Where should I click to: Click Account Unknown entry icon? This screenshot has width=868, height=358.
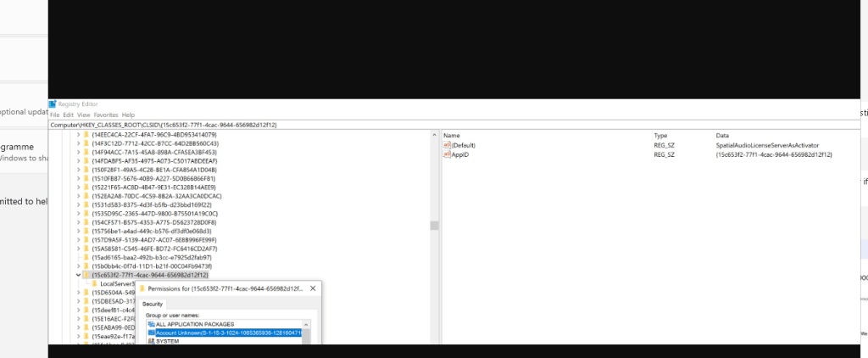[x=151, y=333]
